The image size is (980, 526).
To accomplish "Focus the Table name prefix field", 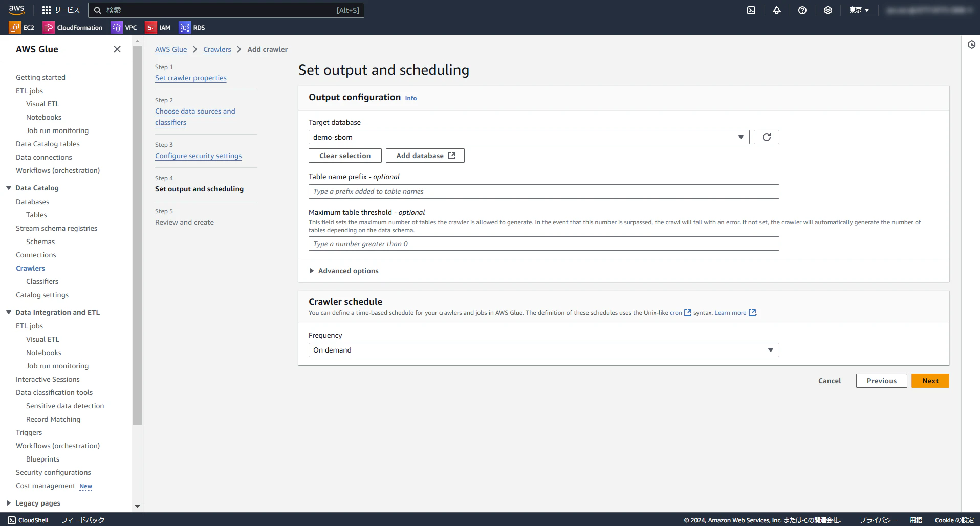I will tap(544, 191).
